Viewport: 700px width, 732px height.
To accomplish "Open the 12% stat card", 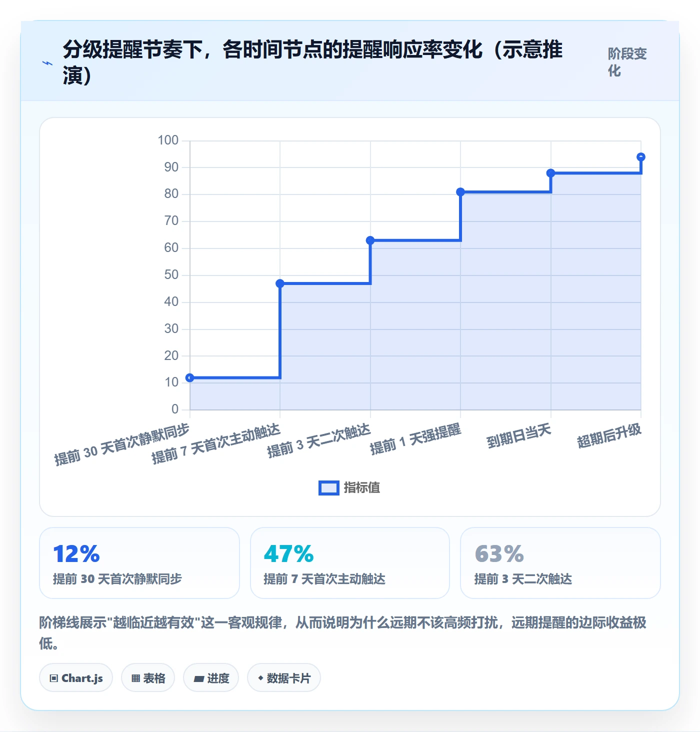I will [139, 563].
